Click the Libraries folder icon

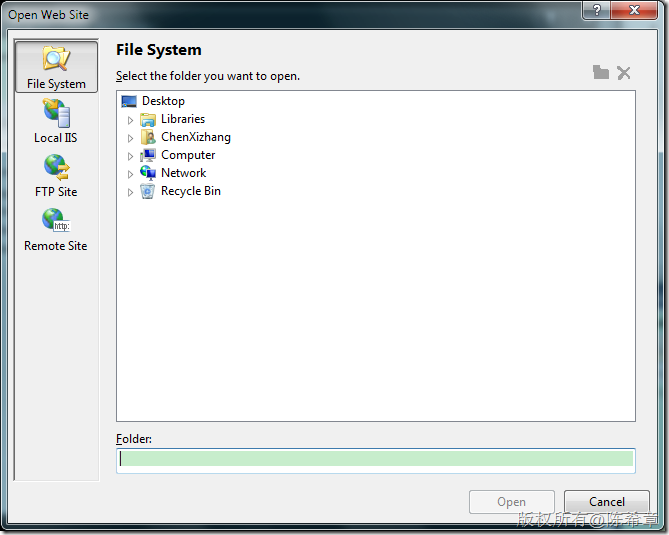point(148,119)
